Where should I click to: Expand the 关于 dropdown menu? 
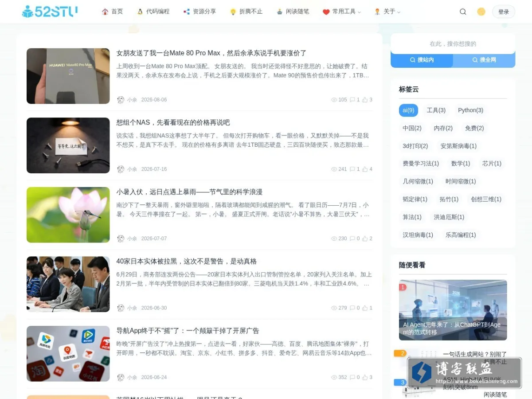[x=387, y=12]
